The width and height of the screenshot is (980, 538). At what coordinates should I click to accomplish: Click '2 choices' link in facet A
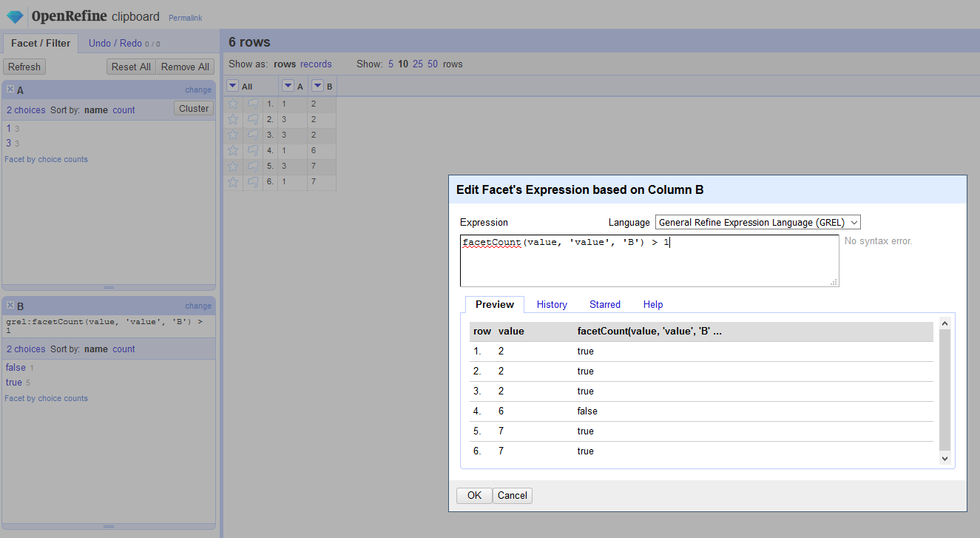pyautogui.click(x=26, y=110)
